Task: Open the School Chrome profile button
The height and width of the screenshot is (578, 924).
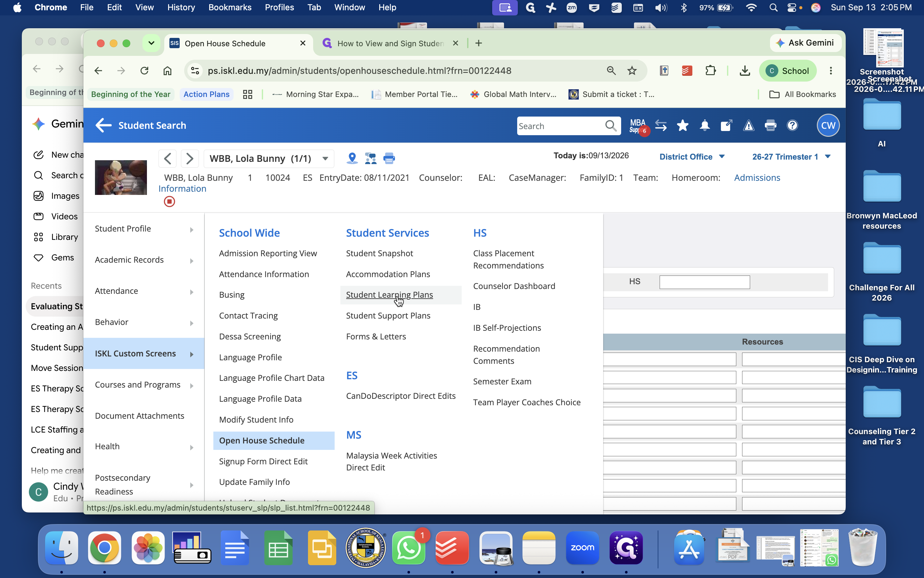Action: pyautogui.click(x=788, y=71)
